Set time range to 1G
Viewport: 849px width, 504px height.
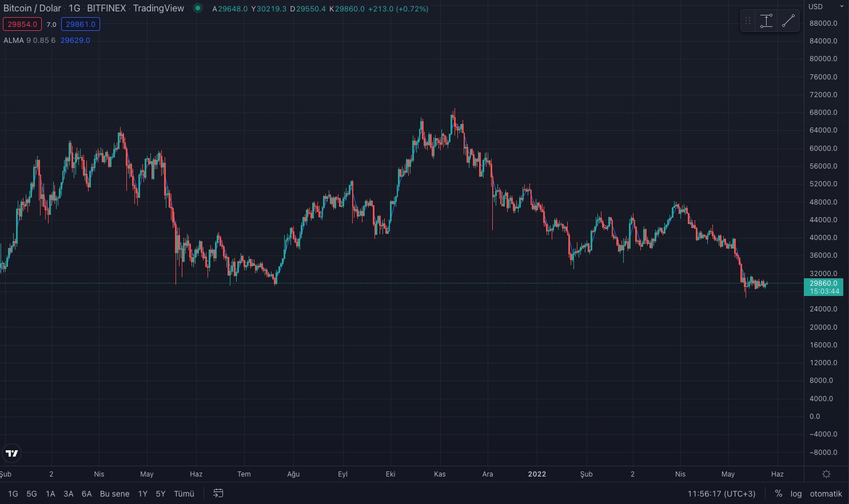pos(13,494)
